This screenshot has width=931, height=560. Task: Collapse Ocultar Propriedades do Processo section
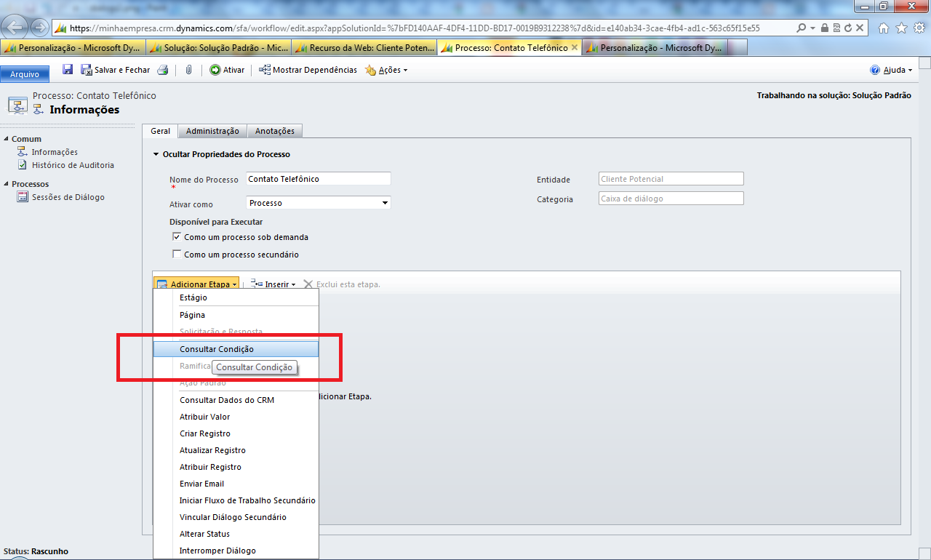point(156,154)
